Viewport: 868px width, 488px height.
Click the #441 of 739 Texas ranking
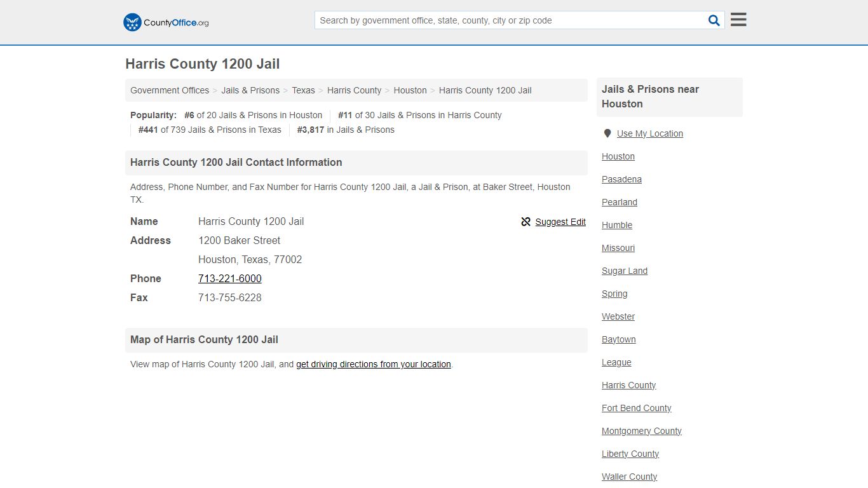[210, 130]
